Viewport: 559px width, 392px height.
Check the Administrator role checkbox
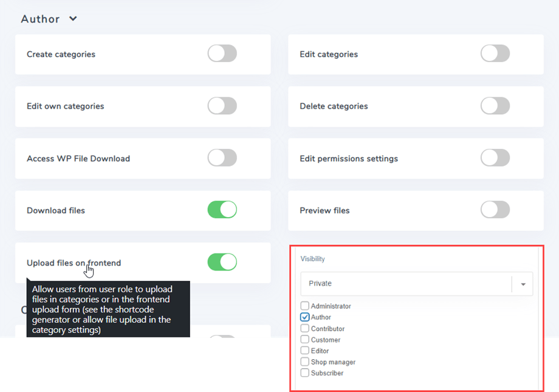point(305,306)
